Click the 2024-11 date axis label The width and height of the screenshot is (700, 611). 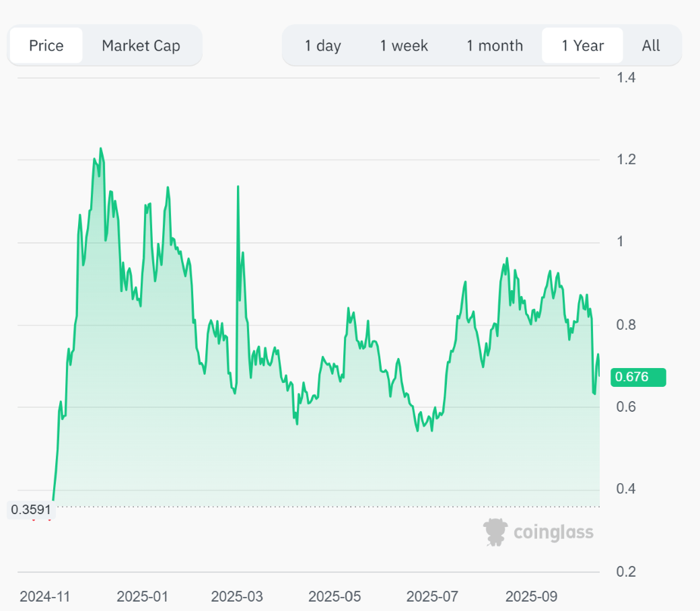point(45,597)
